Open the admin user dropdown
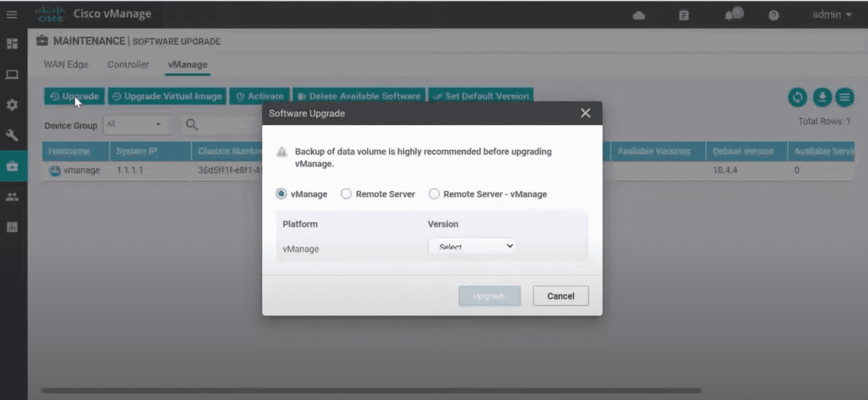This screenshot has width=868, height=400. pos(832,15)
